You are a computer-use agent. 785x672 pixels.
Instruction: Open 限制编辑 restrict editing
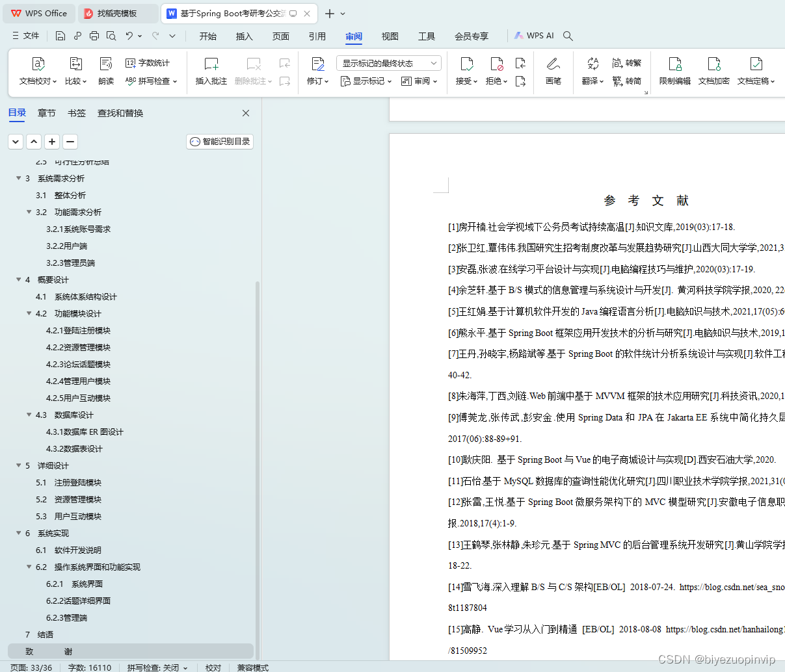tap(675, 71)
